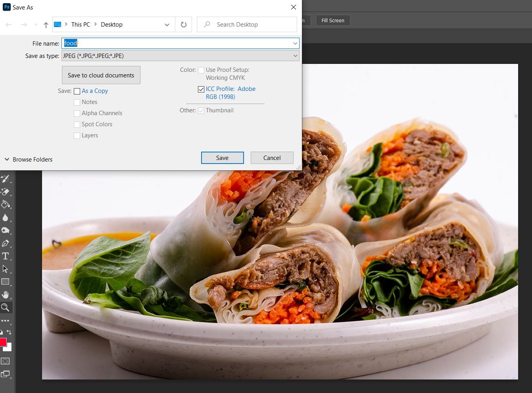
Task: Collapse the Browse Folders section
Action: [x=7, y=159]
